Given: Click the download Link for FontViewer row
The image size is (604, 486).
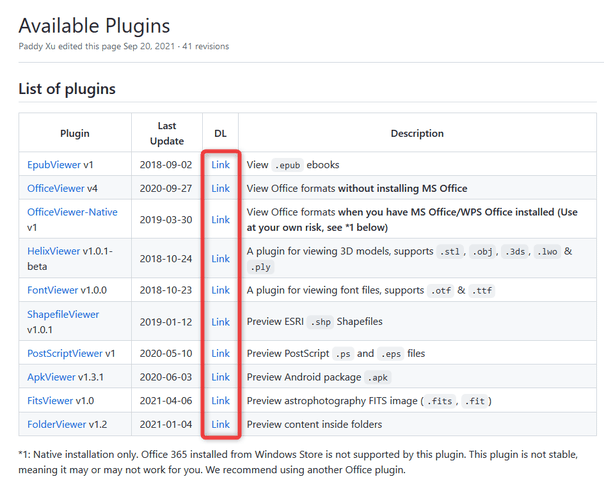Looking at the screenshot, I should point(220,290).
